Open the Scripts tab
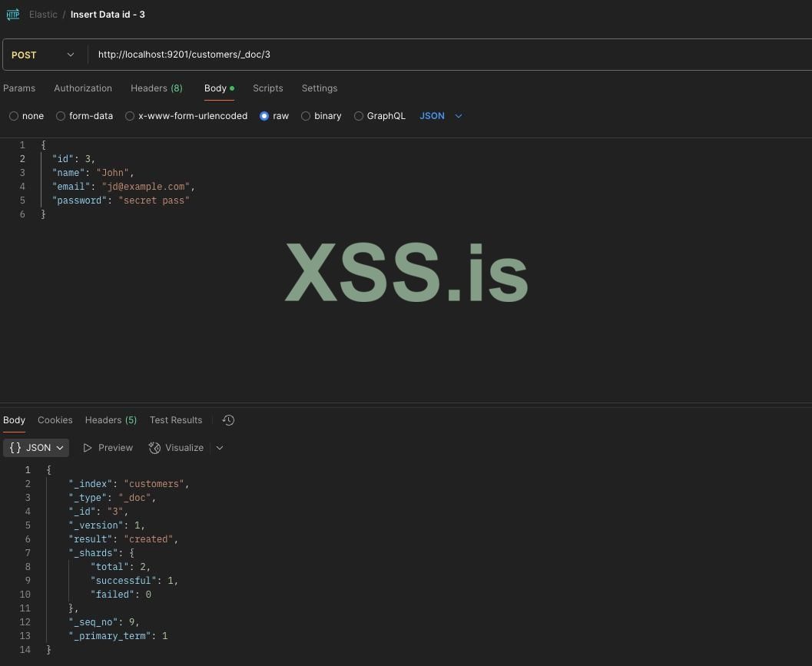This screenshot has width=812, height=666. pyautogui.click(x=268, y=88)
